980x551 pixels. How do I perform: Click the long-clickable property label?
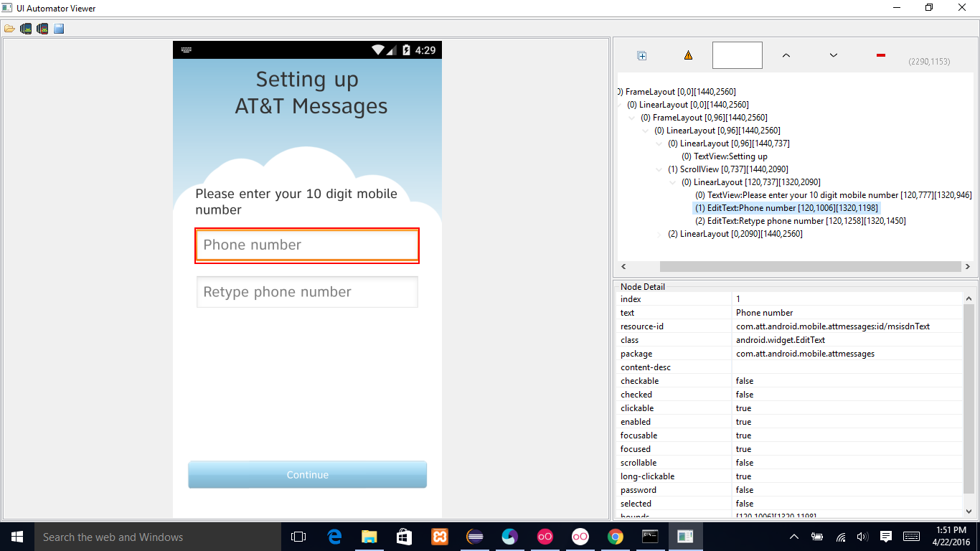pyautogui.click(x=647, y=476)
